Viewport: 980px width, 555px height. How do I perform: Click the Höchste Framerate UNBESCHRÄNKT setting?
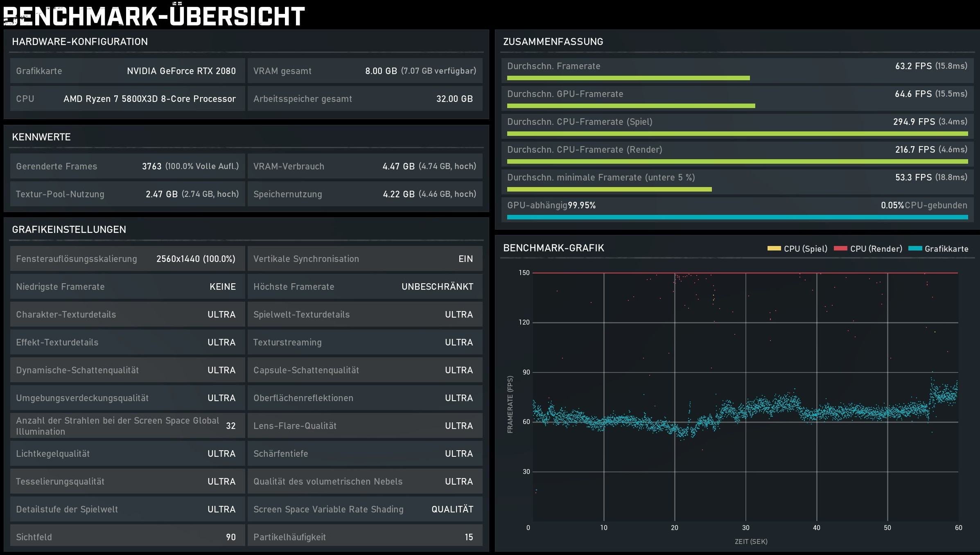tap(365, 287)
